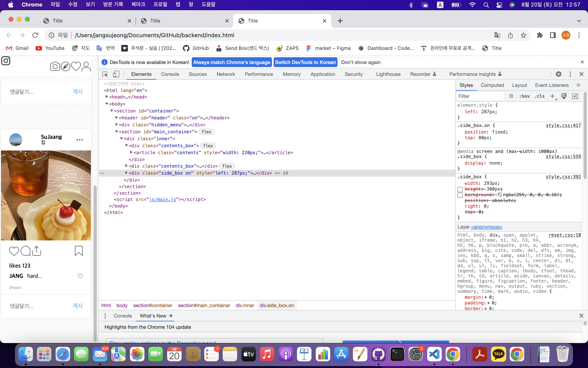Image resolution: width=588 pixels, height=368 pixels.
Task: Open the Computed styles tab
Action: click(492, 85)
